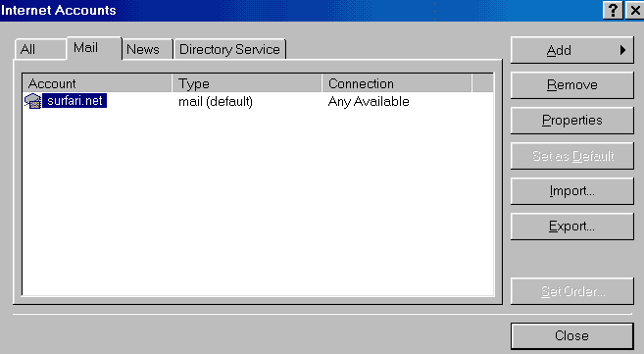
Task: Click the Export... button
Action: pyautogui.click(x=572, y=227)
